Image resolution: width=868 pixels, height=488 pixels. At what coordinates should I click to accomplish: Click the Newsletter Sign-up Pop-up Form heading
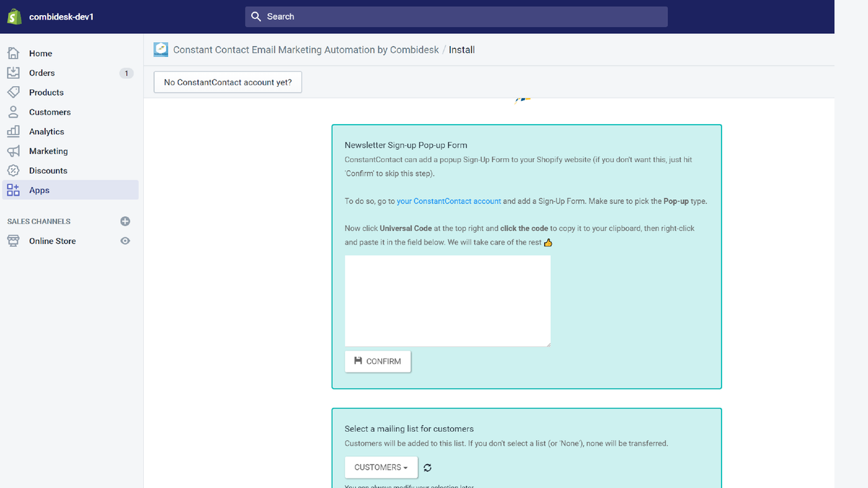pos(406,145)
